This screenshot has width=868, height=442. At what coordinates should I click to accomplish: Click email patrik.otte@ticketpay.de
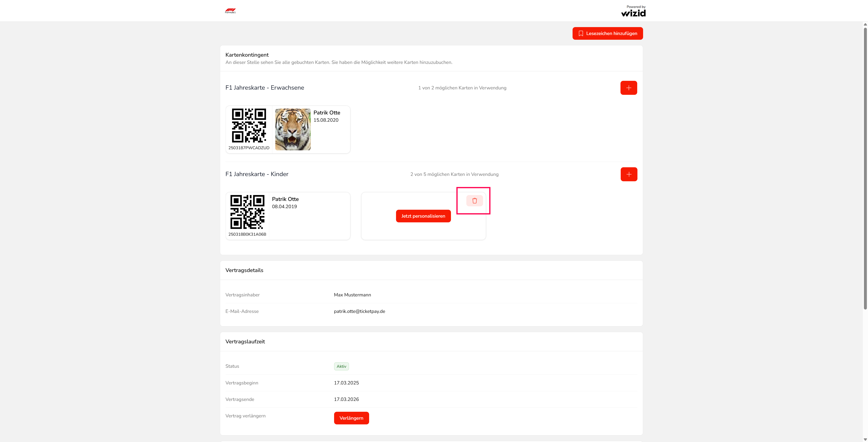(x=359, y=311)
